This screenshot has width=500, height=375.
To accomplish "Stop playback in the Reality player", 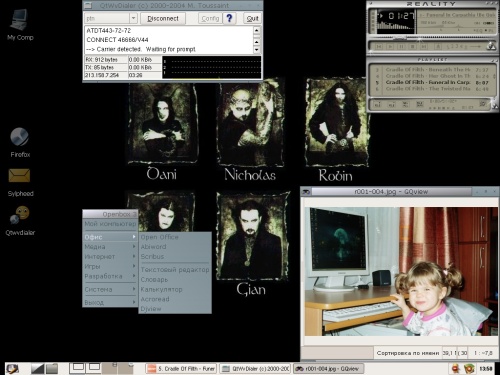I will (x=413, y=47).
